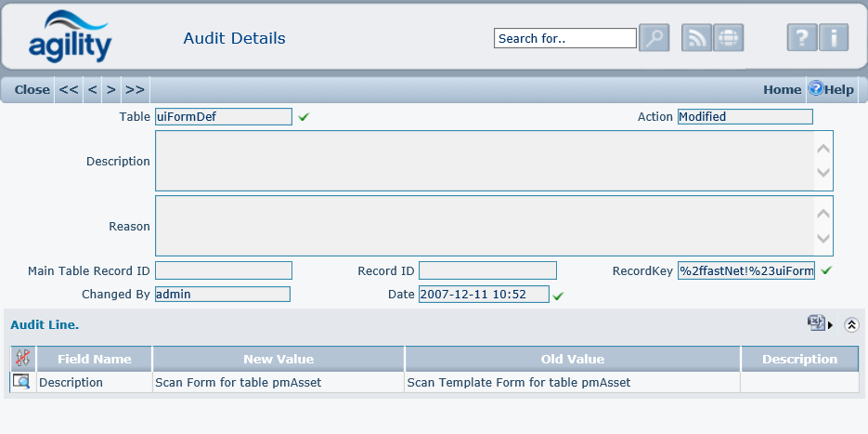Click the Home link
This screenshot has height=434, width=868.
782,90
